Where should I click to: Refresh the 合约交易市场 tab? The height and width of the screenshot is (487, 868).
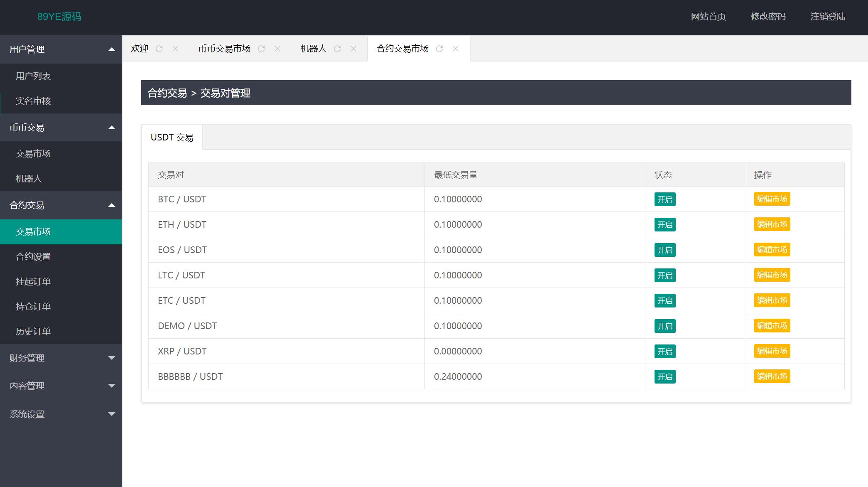pyautogui.click(x=439, y=49)
